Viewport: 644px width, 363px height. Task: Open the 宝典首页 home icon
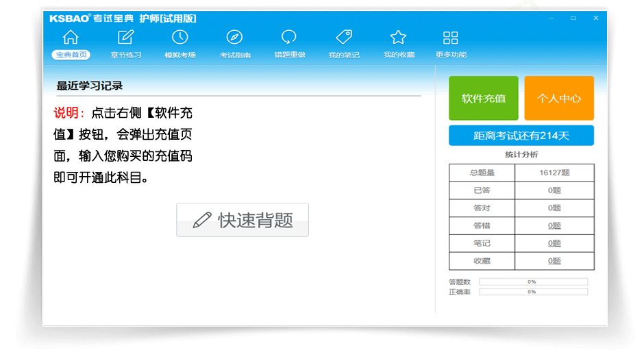point(71,38)
